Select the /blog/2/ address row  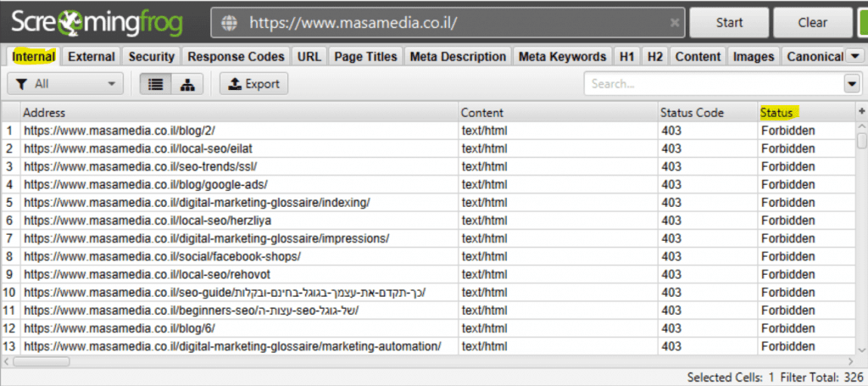pyautogui.click(x=240, y=131)
